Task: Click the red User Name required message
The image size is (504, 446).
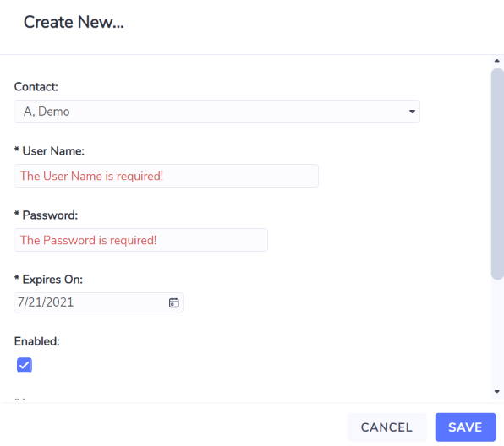Action: click(x=91, y=176)
